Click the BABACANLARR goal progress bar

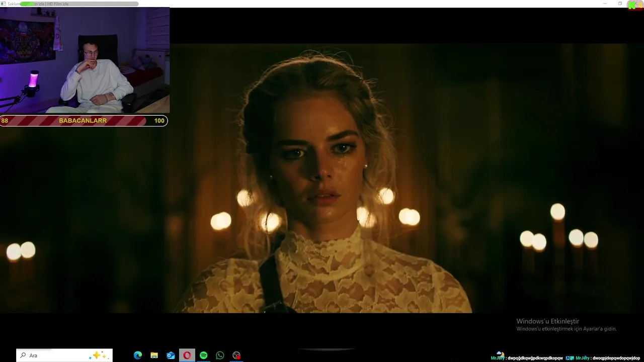click(x=84, y=121)
